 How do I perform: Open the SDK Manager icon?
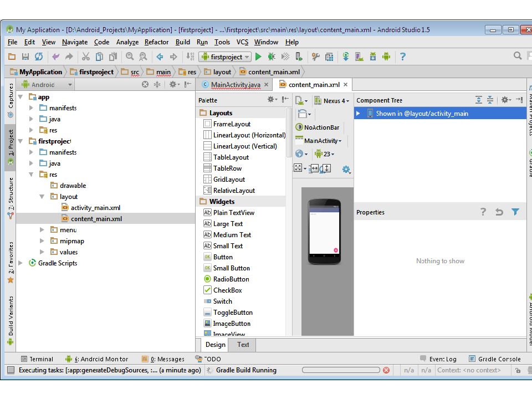coord(372,57)
